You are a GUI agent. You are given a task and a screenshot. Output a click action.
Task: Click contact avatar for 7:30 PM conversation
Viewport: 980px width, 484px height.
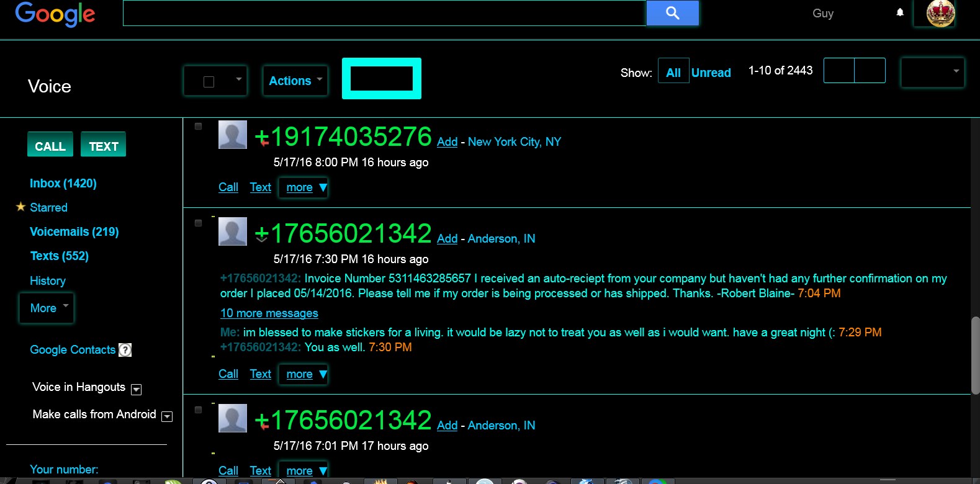pyautogui.click(x=233, y=231)
